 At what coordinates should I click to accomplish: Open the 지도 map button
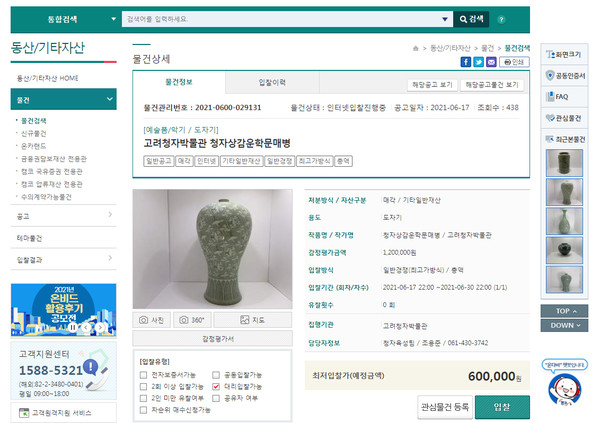point(253,320)
